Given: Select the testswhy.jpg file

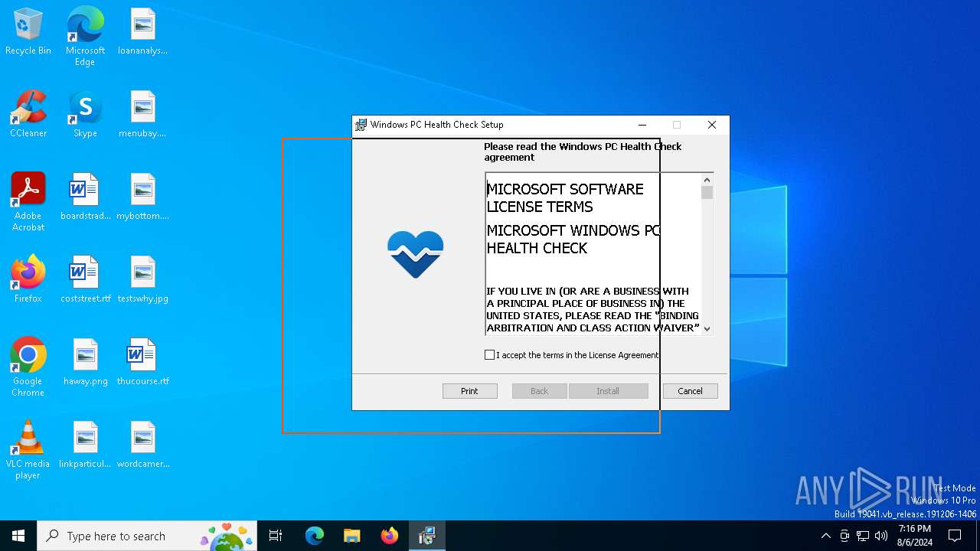Looking at the screenshot, I should [x=142, y=280].
